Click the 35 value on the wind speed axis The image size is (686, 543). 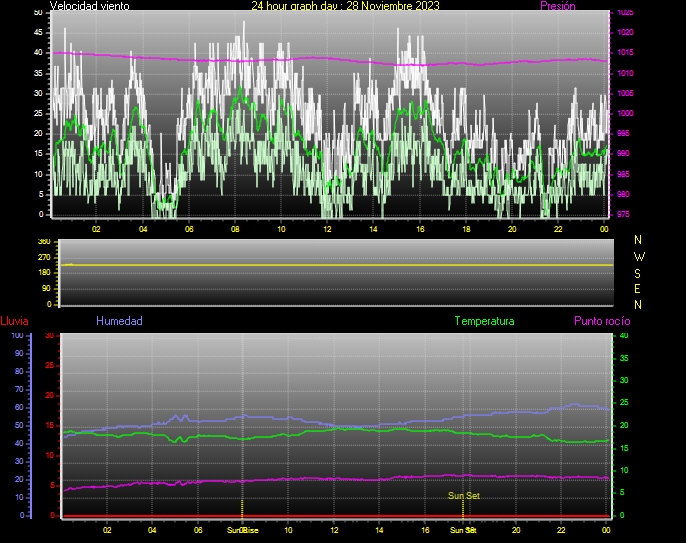pyautogui.click(x=38, y=73)
